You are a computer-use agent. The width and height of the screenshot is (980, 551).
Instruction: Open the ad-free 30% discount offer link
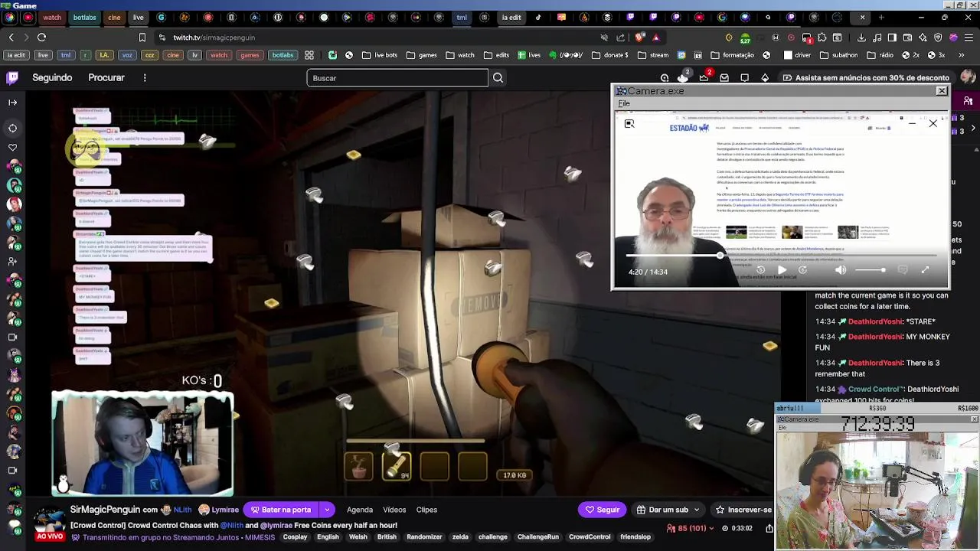[865, 77]
